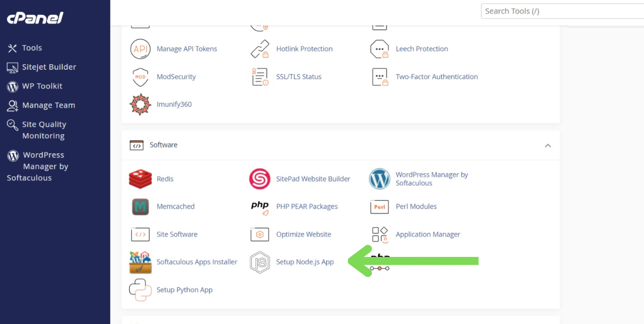Select the SitePad Website Builder icon
This screenshot has width=644, height=324.
tap(260, 179)
